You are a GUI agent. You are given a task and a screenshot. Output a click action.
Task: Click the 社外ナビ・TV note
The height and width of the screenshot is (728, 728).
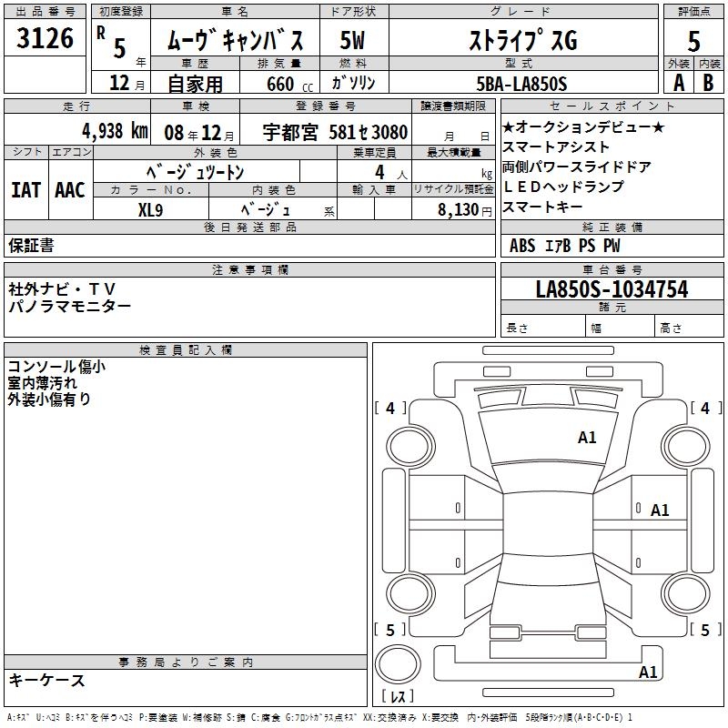pyautogui.click(x=61, y=289)
